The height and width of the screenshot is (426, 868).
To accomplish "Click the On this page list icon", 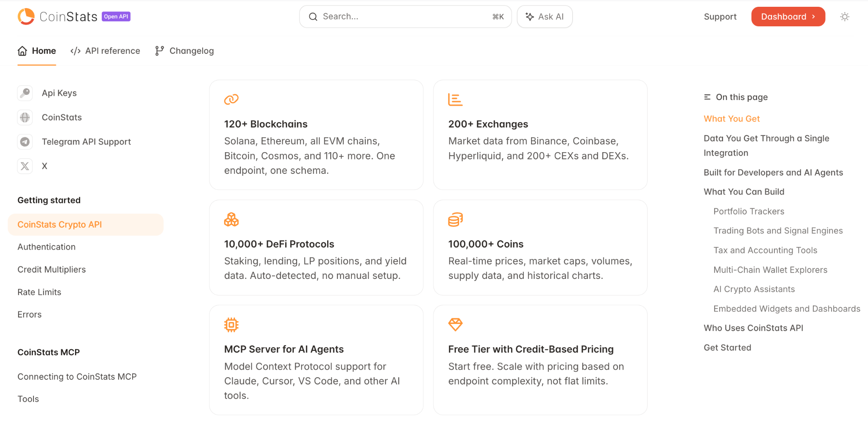I will pyautogui.click(x=707, y=97).
